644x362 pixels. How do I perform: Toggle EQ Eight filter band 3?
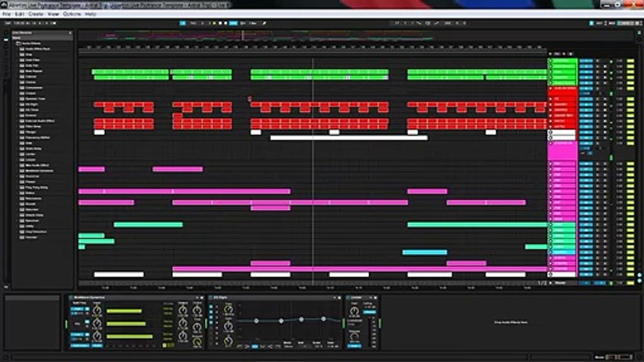[x=211, y=317]
